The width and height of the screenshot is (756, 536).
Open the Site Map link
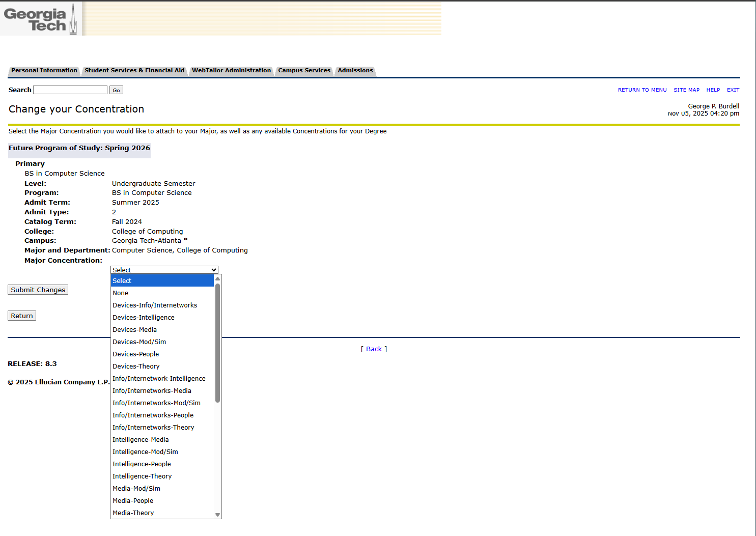pyautogui.click(x=686, y=90)
